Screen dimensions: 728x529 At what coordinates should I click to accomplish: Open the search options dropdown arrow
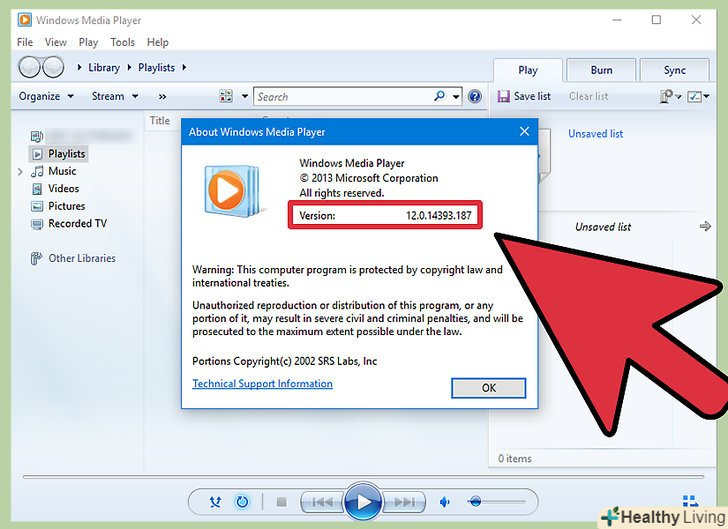tap(456, 97)
